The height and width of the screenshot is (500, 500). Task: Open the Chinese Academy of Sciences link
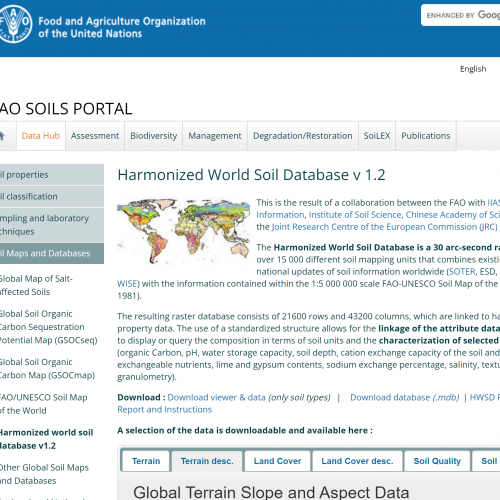pyautogui.click(x=453, y=215)
